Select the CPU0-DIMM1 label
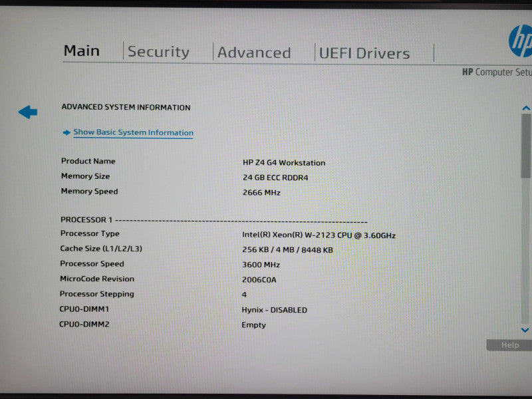532x399 pixels. pyautogui.click(x=84, y=309)
